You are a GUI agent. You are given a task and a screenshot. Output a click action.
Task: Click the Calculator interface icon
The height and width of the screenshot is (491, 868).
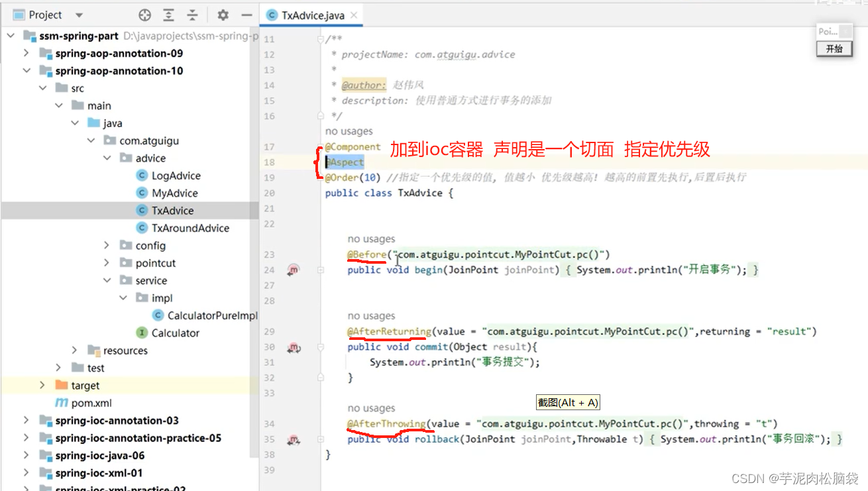coord(141,333)
